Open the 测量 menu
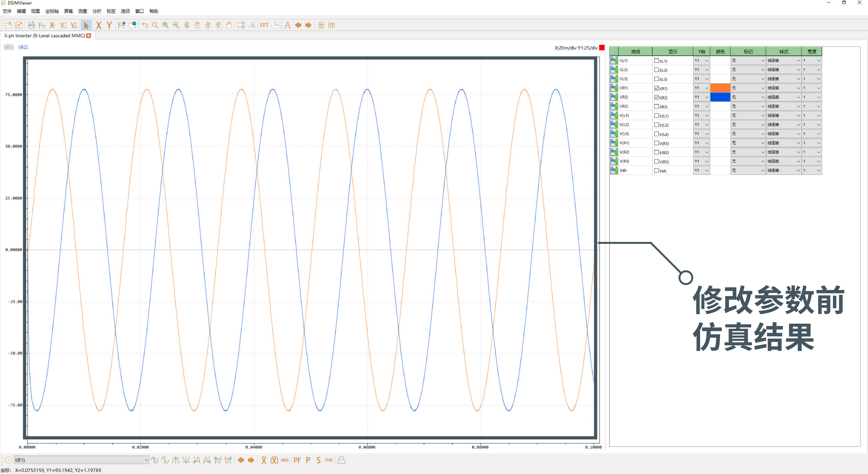Viewport: 868px width, 474px height. click(83, 11)
